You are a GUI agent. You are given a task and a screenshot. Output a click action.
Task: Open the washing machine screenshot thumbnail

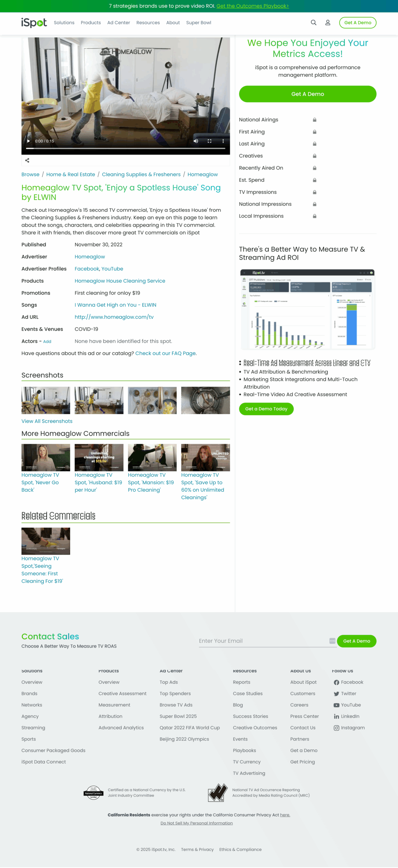[205, 400]
